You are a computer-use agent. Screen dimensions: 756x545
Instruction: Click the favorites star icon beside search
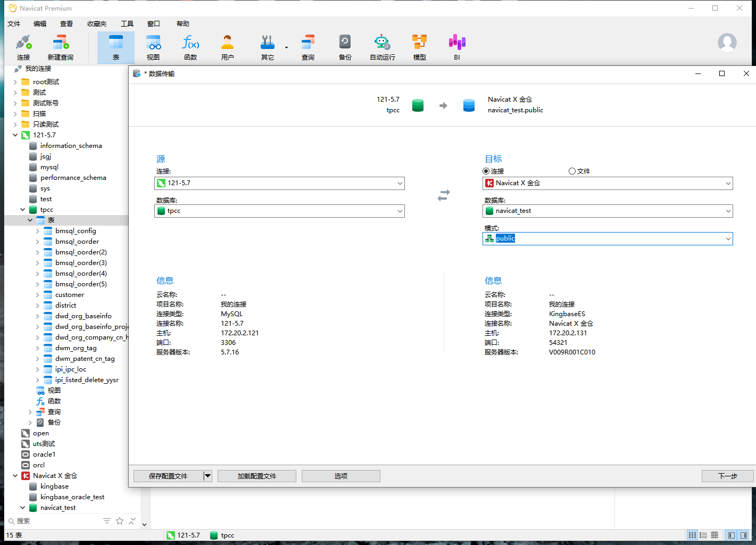(x=120, y=521)
